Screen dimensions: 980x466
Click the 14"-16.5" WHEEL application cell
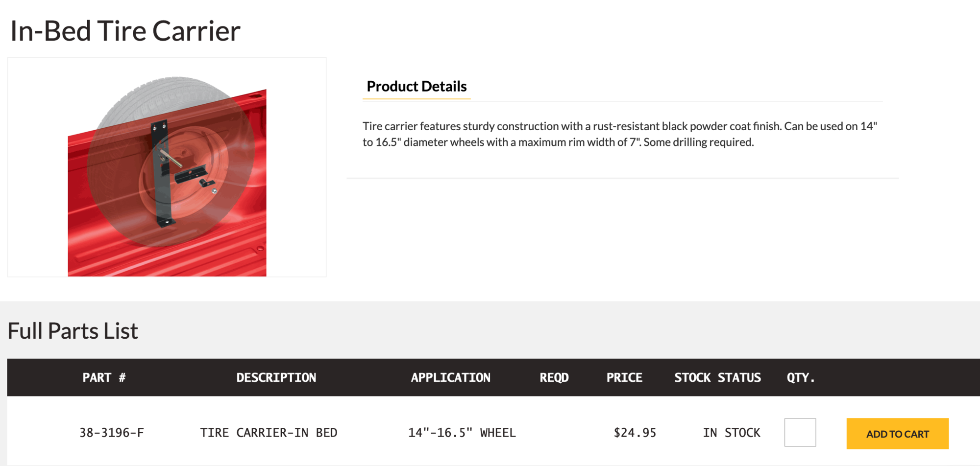[462, 433]
